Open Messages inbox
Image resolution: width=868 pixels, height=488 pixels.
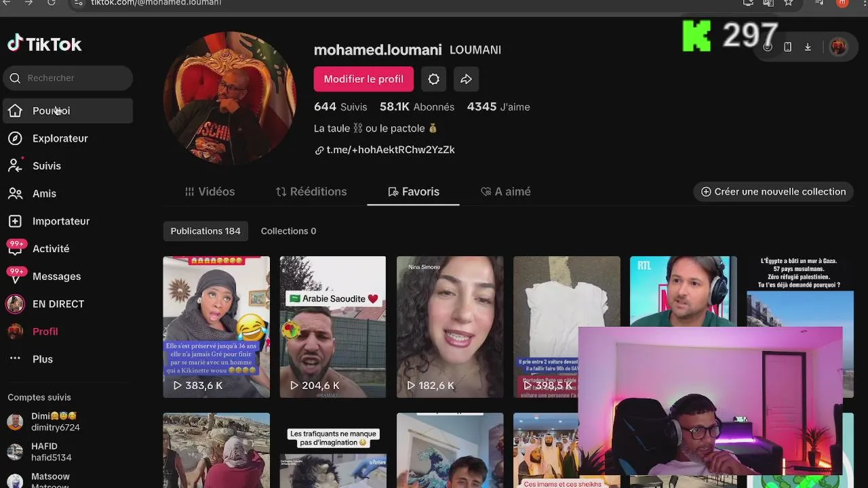click(x=68, y=277)
